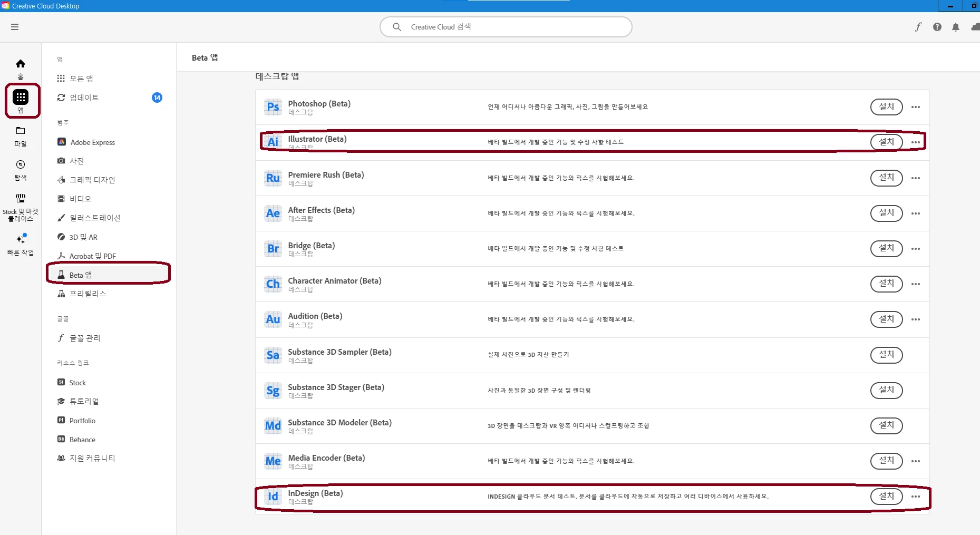Click the Photoshop (Beta) Ps icon

point(273,107)
